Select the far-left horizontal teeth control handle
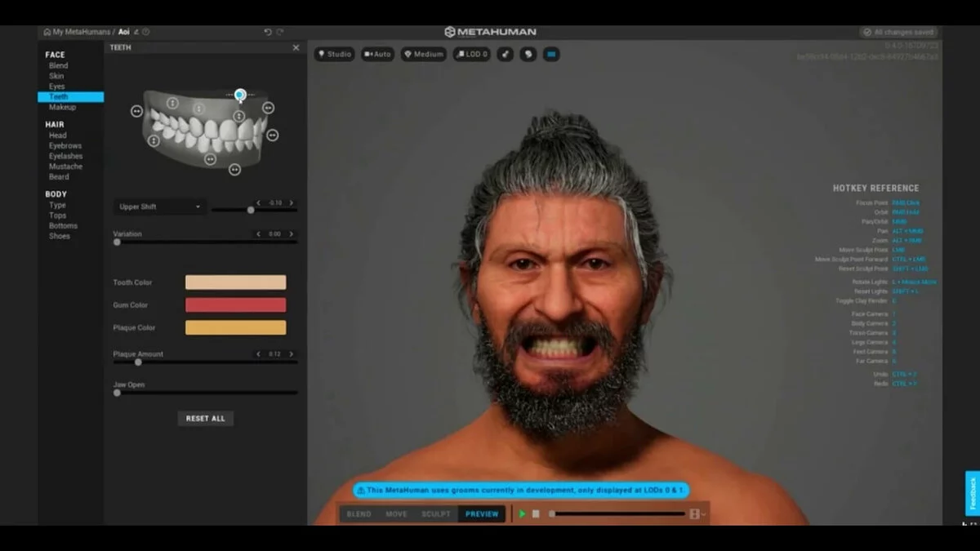This screenshot has height=551, width=980. [x=136, y=111]
